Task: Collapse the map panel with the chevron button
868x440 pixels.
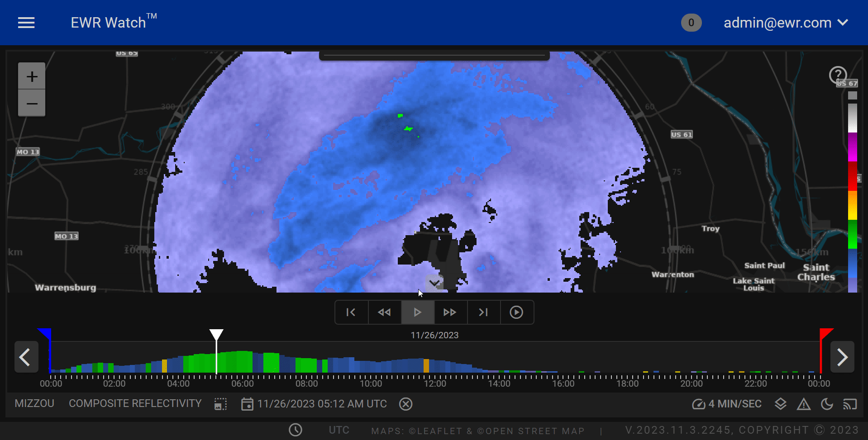Action: pyautogui.click(x=434, y=283)
